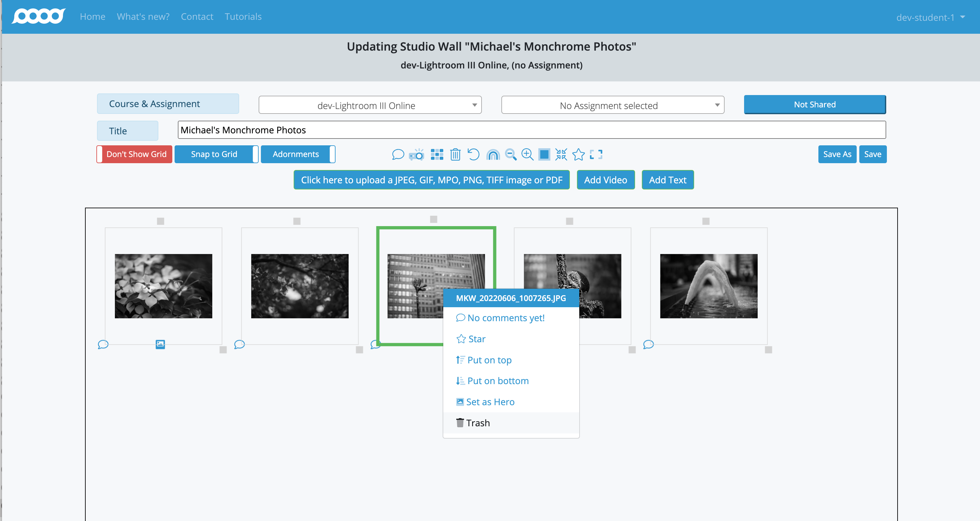Zoom out with the minus magnifier icon
The width and height of the screenshot is (980, 521).
pos(510,154)
